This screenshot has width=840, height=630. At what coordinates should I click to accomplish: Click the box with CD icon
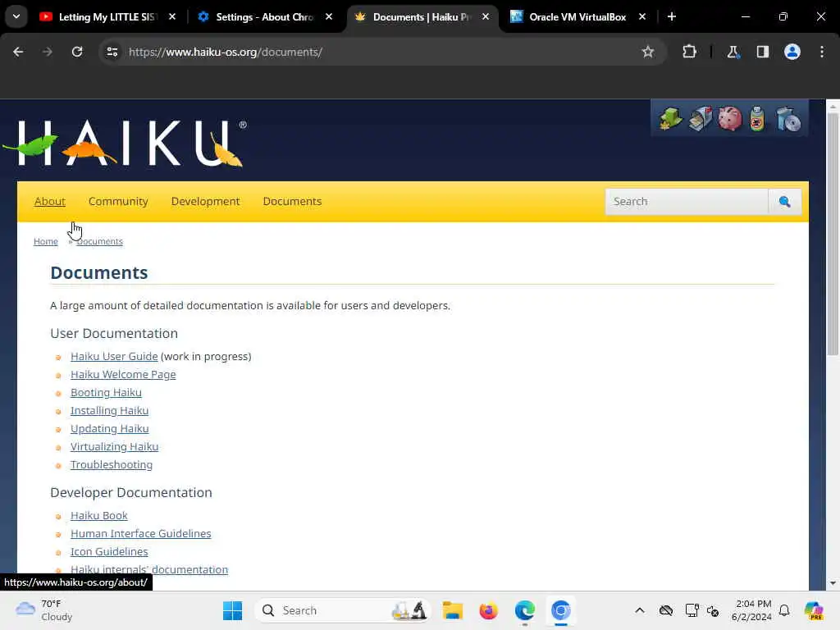788,118
